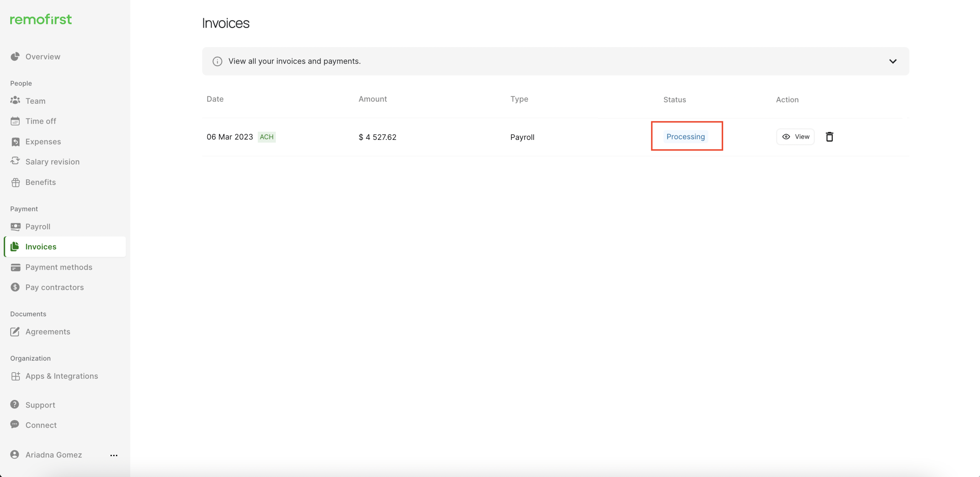Open Payment methods page
980x477 pixels.
(x=59, y=267)
